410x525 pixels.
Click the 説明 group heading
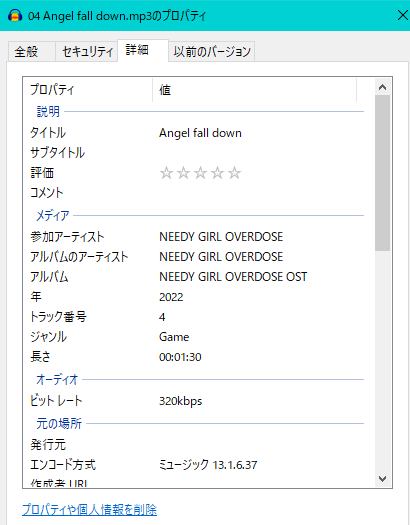click(48, 111)
